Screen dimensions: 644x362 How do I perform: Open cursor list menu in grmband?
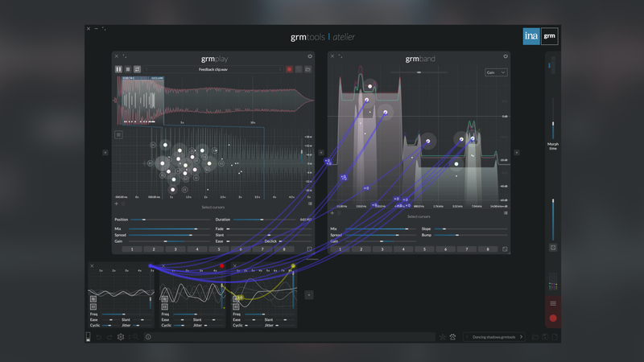click(506, 213)
